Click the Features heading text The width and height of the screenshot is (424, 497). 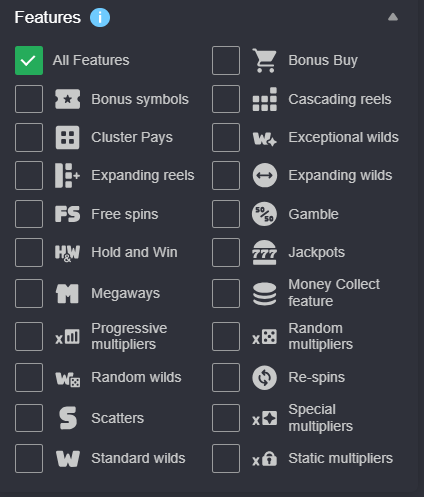pos(48,17)
